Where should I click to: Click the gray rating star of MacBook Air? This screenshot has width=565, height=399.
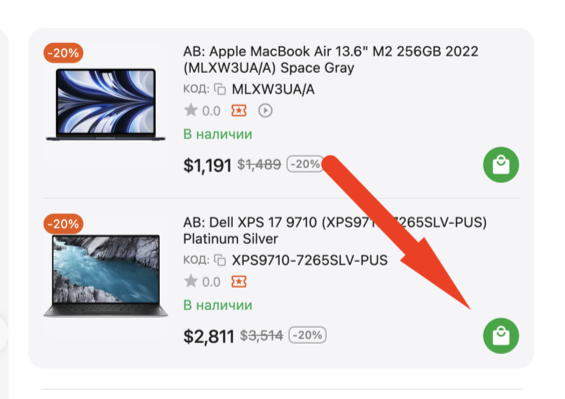(x=191, y=110)
